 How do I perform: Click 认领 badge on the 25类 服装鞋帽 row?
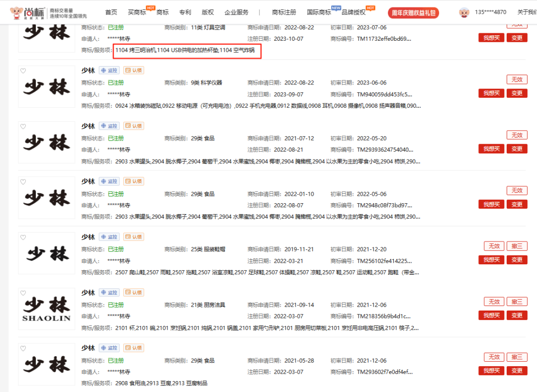click(134, 236)
